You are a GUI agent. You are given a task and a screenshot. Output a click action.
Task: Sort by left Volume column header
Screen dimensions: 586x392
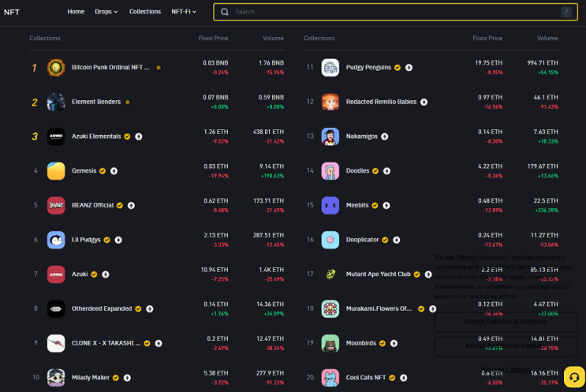click(273, 38)
